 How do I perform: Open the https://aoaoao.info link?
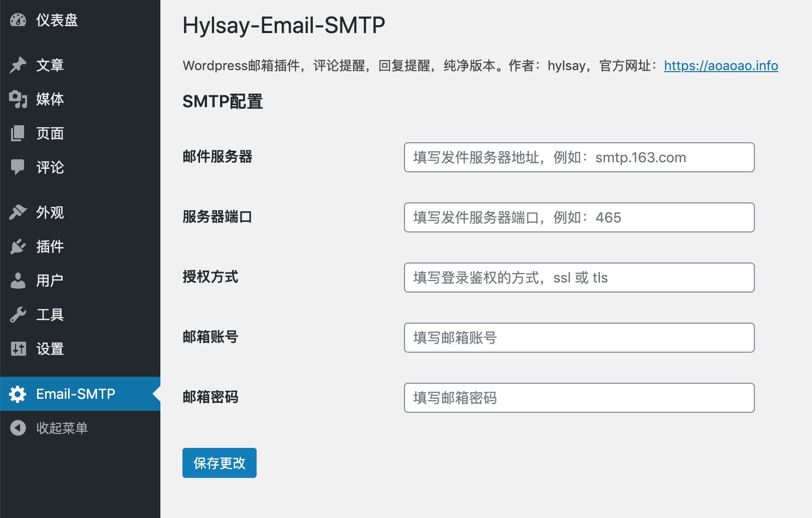tap(721, 66)
